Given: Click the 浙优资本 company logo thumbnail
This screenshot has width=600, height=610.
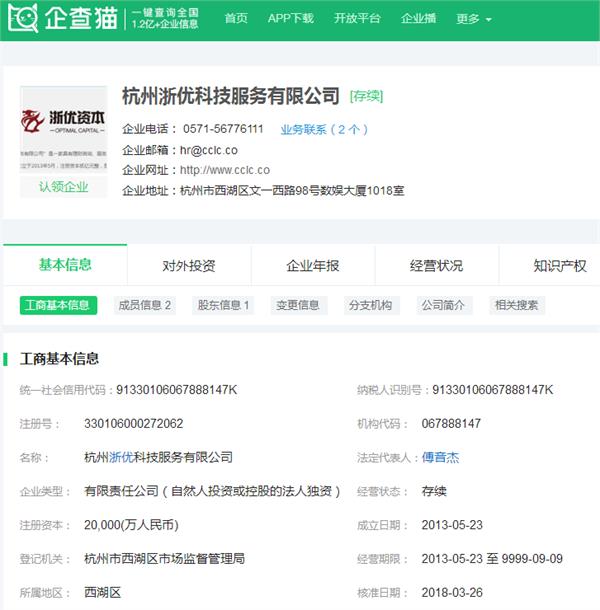Looking at the screenshot, I should coord(63,129).
